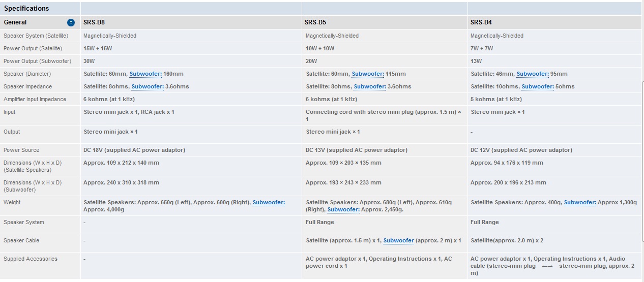Select DC 13V power source value
The image size is (644, 282).
point(357,150)
